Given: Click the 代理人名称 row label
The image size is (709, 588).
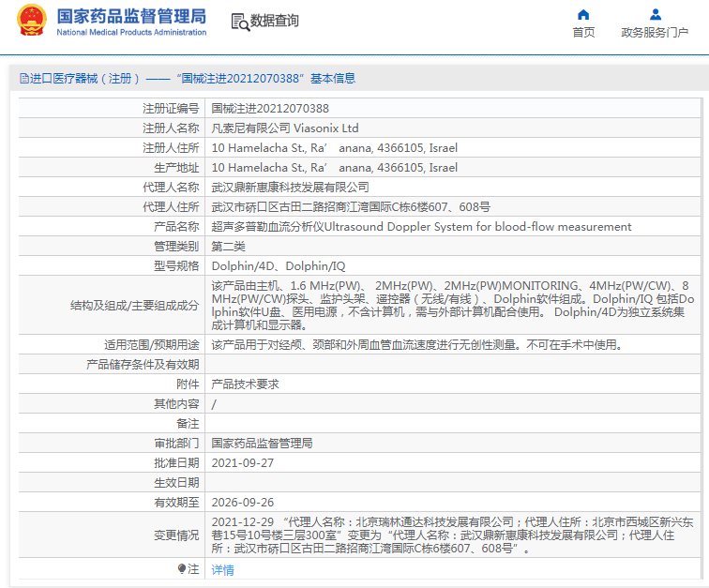Looking at the screenshot, I should (171, 188).
